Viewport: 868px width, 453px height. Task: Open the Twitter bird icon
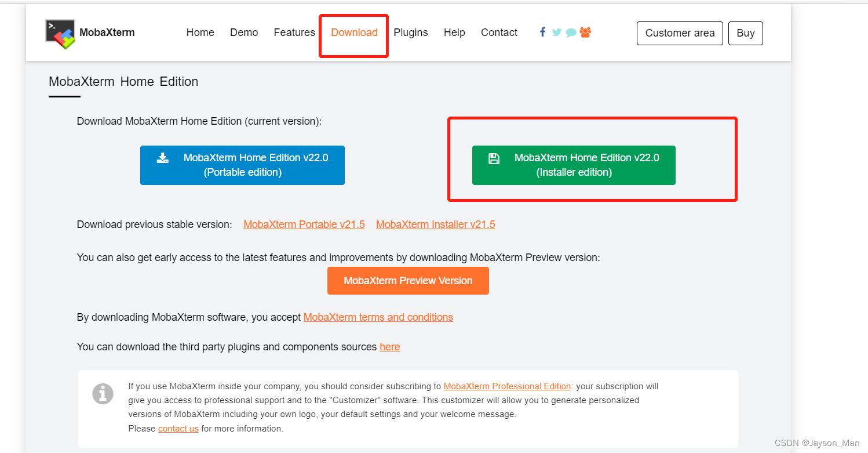pos(557,32)
